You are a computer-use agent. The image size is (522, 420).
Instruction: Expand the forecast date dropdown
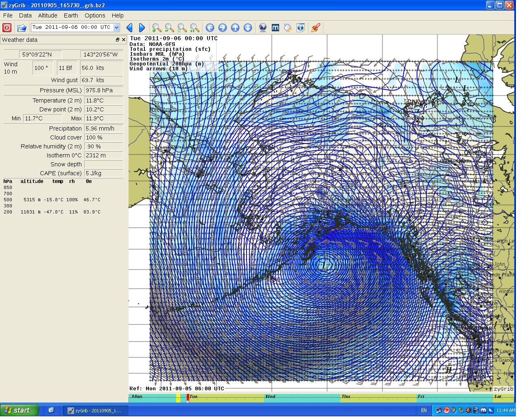pyautogui.click(x=116, y=27)
